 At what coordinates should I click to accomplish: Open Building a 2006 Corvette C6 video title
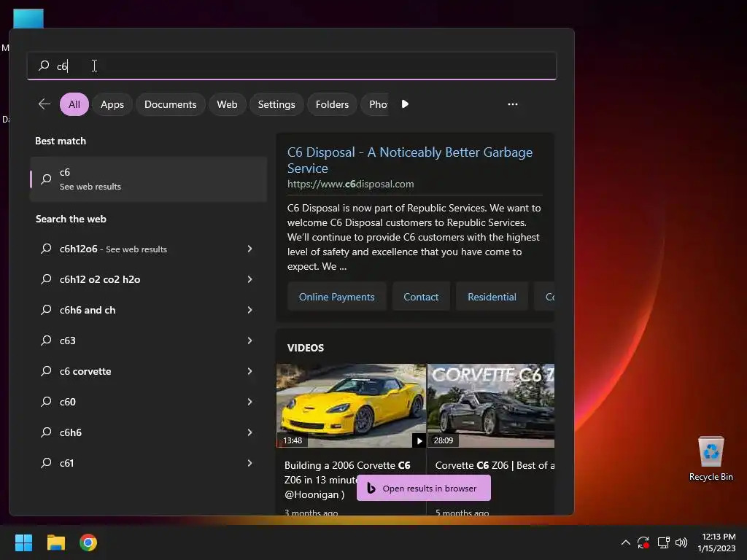(x=347, y=480)
